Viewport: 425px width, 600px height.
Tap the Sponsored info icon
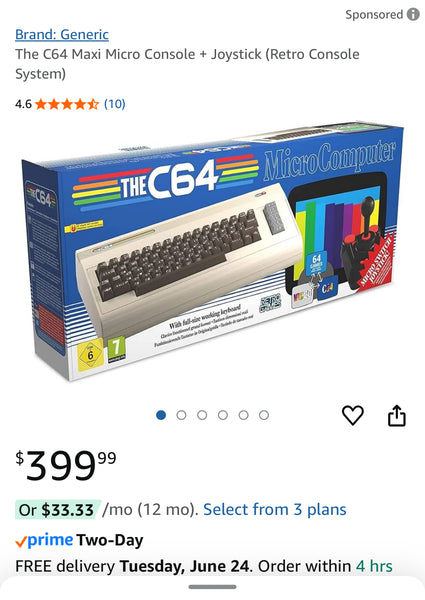tap(413, 15)
